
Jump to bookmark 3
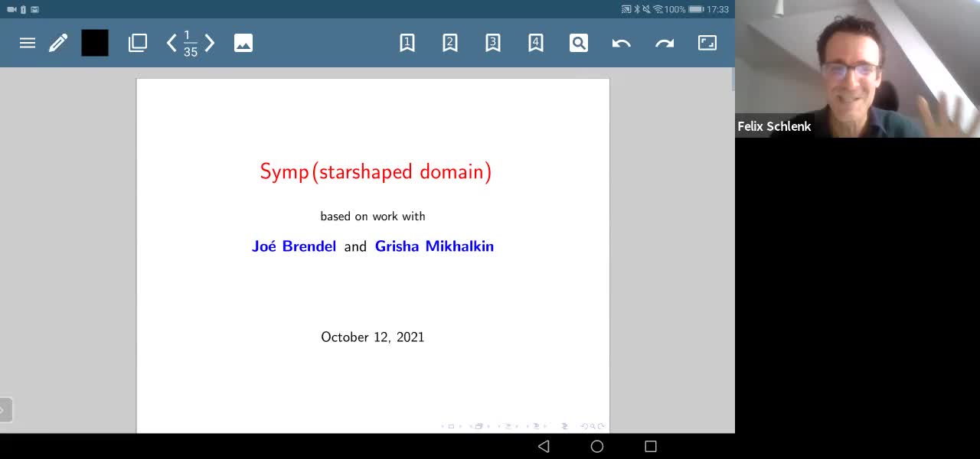[493, 43]
